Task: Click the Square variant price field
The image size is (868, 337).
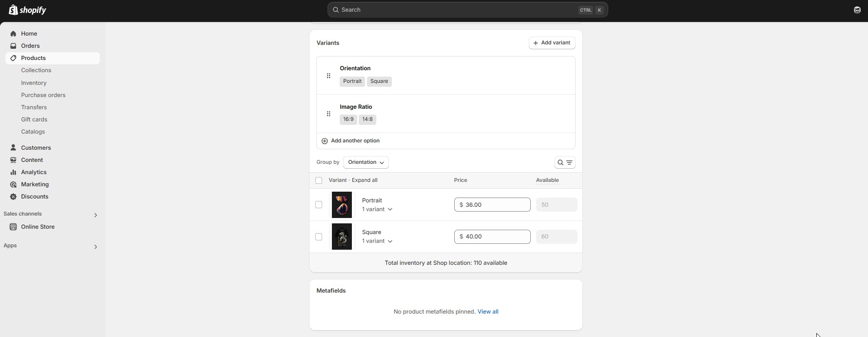Action: [492, 237]
